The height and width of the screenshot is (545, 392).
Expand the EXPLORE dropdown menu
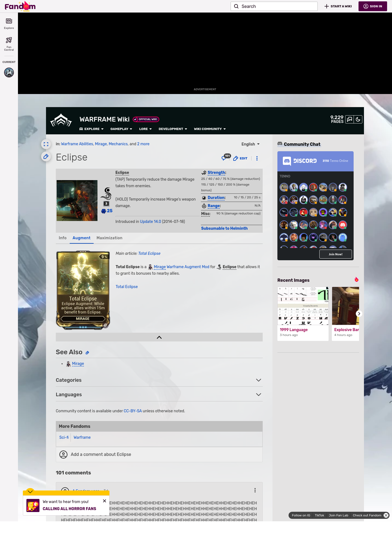tap(91, 129)
